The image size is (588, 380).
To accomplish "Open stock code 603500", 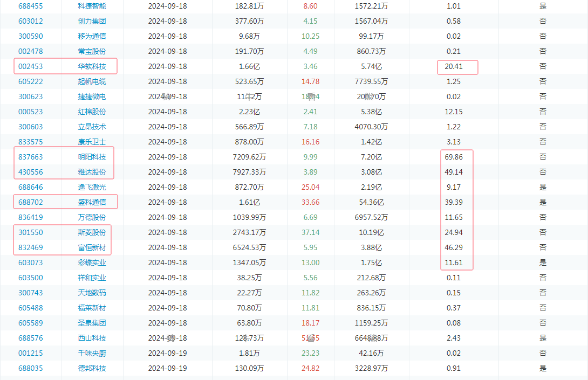I will pyautogui.click(x=30, y=277).
